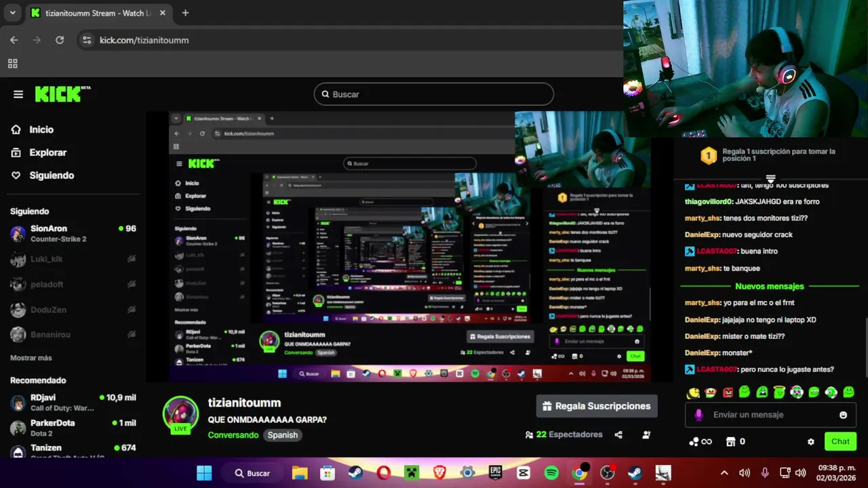
Task: Insert the bee emote into chat
Action: point(693,392)
